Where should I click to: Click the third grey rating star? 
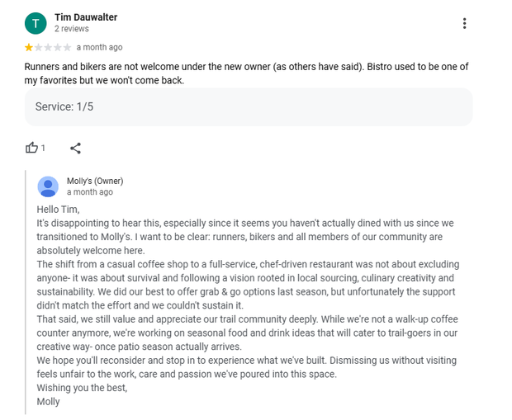(48, 48)
